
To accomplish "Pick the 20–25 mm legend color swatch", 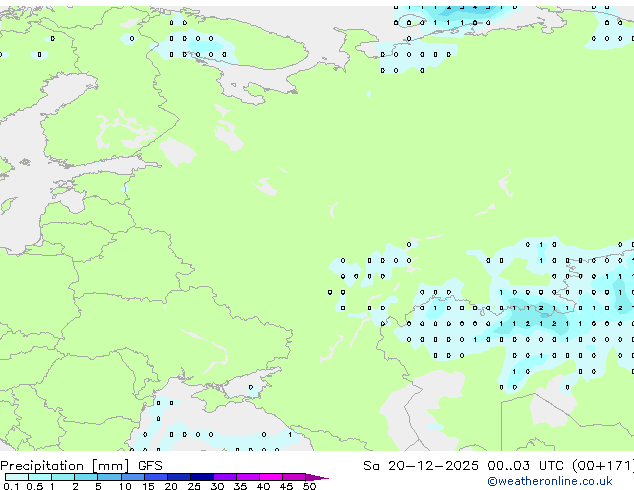I will pos(179,477).
